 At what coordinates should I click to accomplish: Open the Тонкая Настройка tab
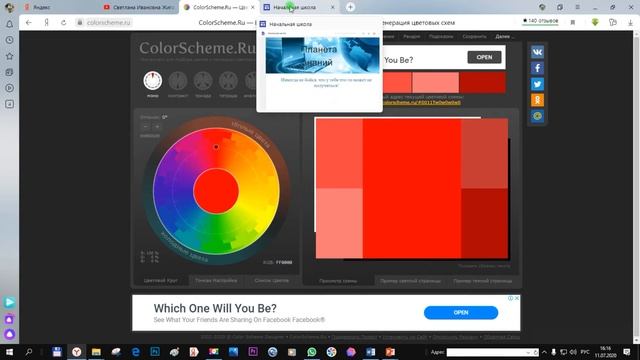point(216,281)
